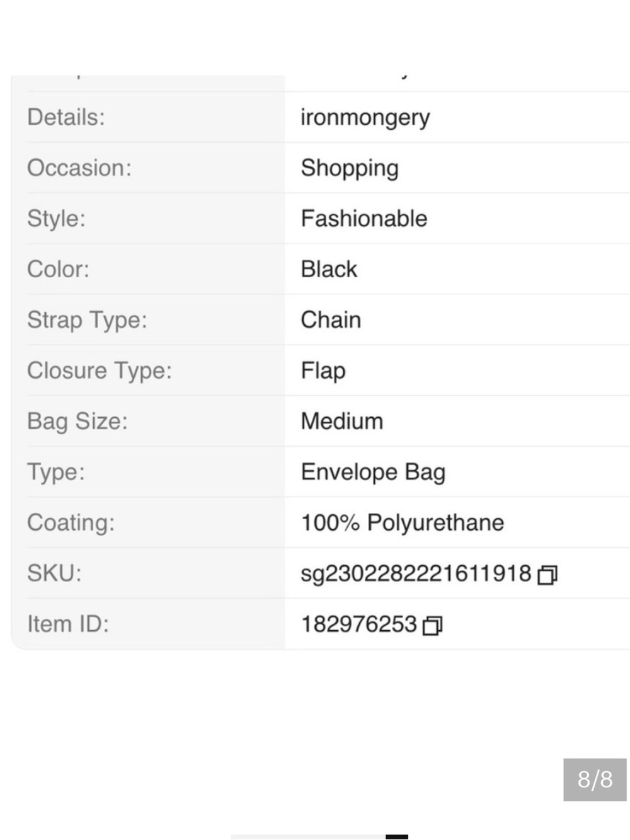Select the SKU value sg2302282221611918

416,573
